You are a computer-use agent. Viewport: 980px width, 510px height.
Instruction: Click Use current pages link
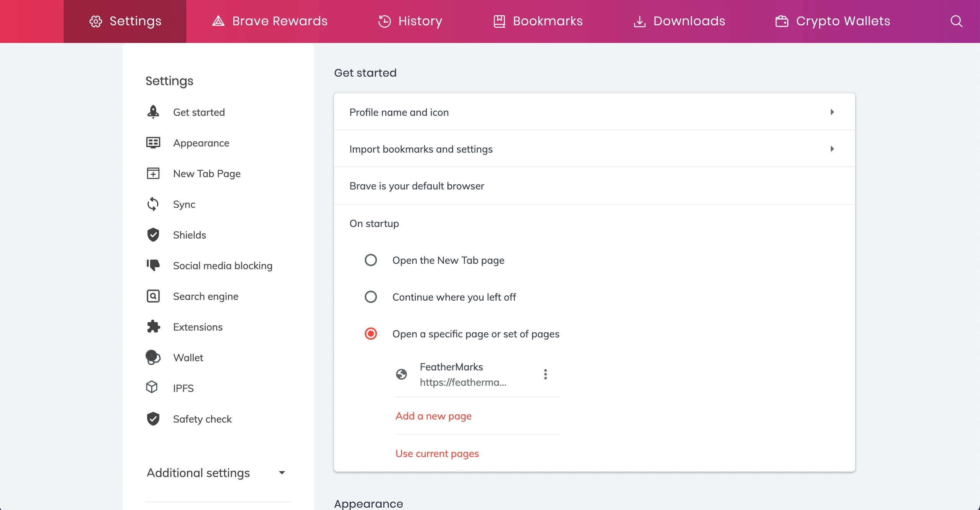pos(437,454)
